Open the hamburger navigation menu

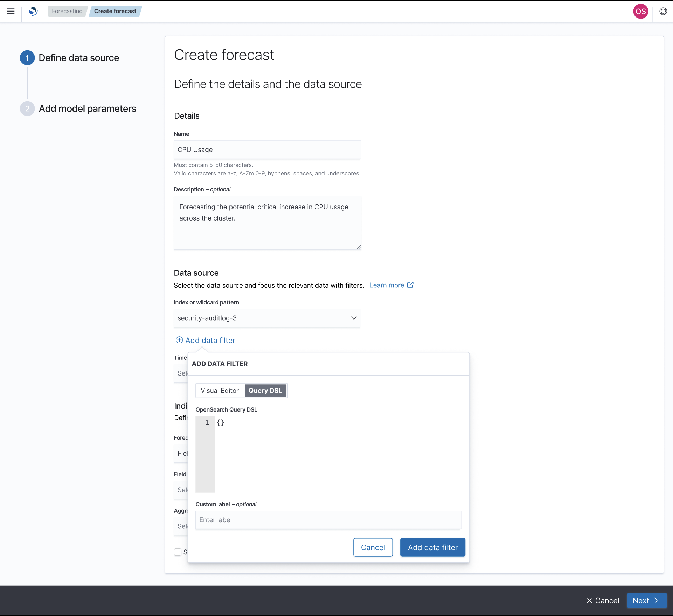click(x=11, y=11)
